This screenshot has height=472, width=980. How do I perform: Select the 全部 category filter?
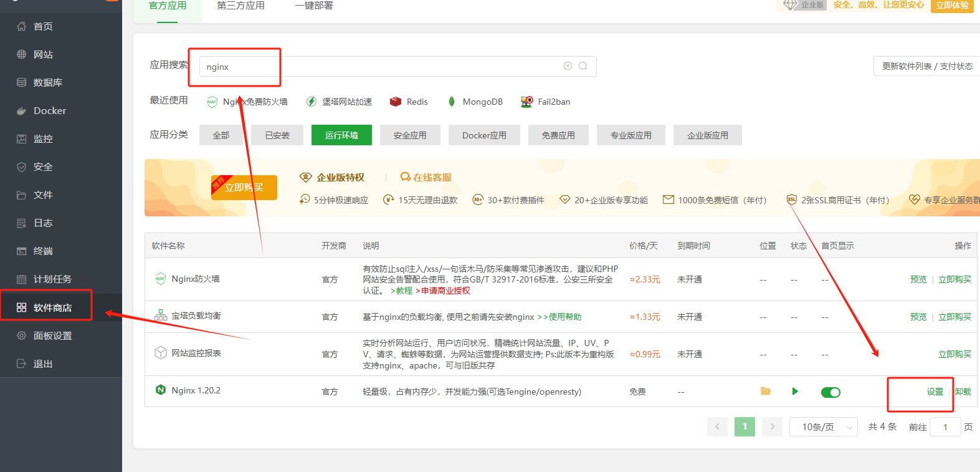pyautogui.click(x=221, y=135)
